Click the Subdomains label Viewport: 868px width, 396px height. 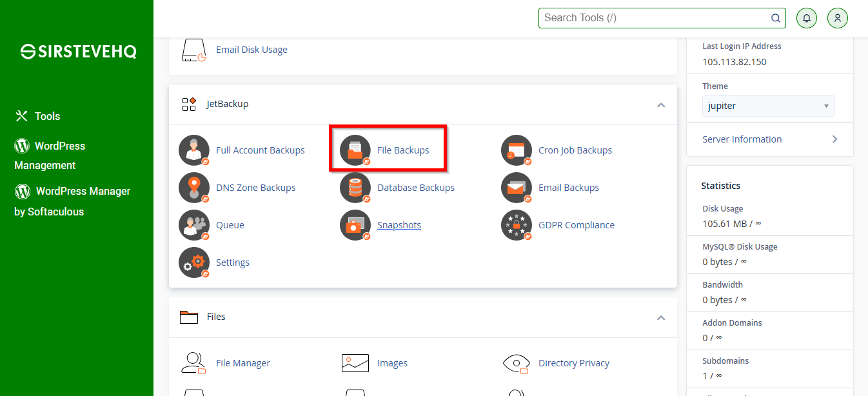click(x=725, y=361)
